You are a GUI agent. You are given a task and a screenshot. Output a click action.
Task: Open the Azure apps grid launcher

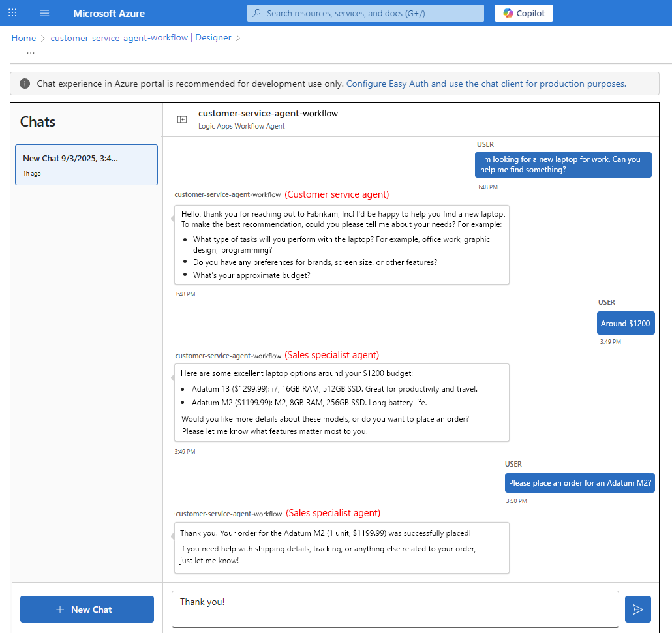[x=12, y=13]
